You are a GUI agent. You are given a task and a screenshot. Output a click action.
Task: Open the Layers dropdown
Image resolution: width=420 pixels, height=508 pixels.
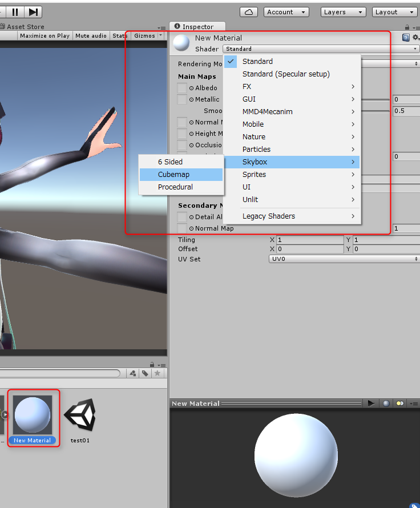coord(344,13)
